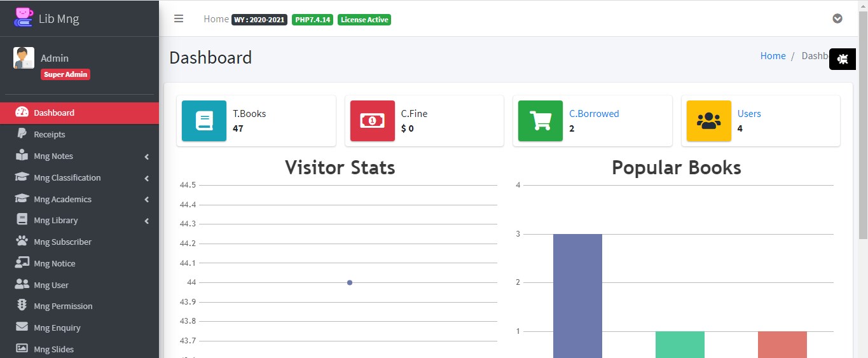Click the Mng Library book icon
Viewport: 868px width, 358px height.
point(22,219)
